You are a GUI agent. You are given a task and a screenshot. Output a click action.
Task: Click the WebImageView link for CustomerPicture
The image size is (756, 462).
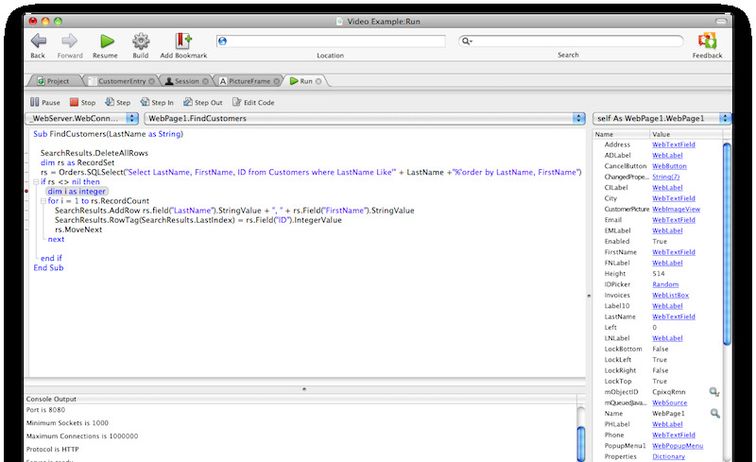(x=676, y=209)
